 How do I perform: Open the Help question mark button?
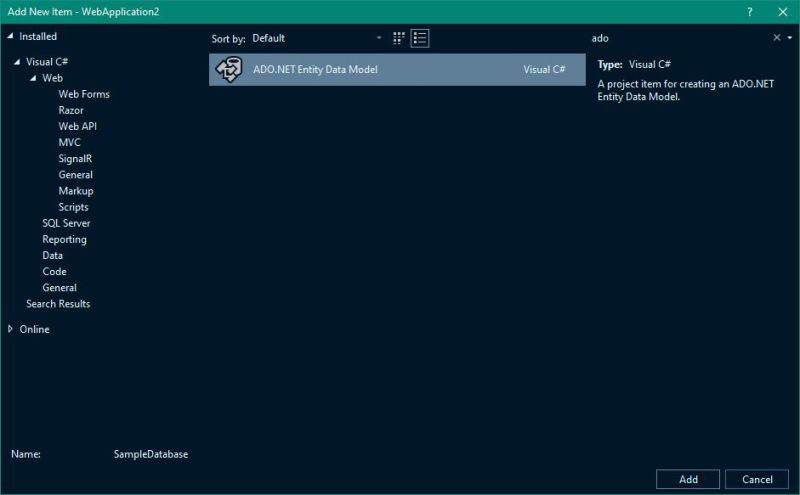click(x=749, y=12)
